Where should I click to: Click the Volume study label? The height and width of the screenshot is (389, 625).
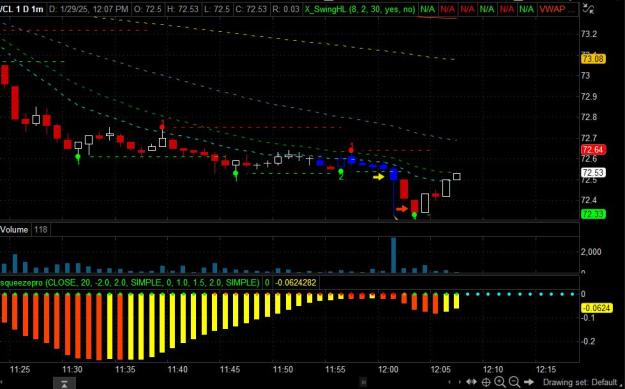[x=14, y=230]
